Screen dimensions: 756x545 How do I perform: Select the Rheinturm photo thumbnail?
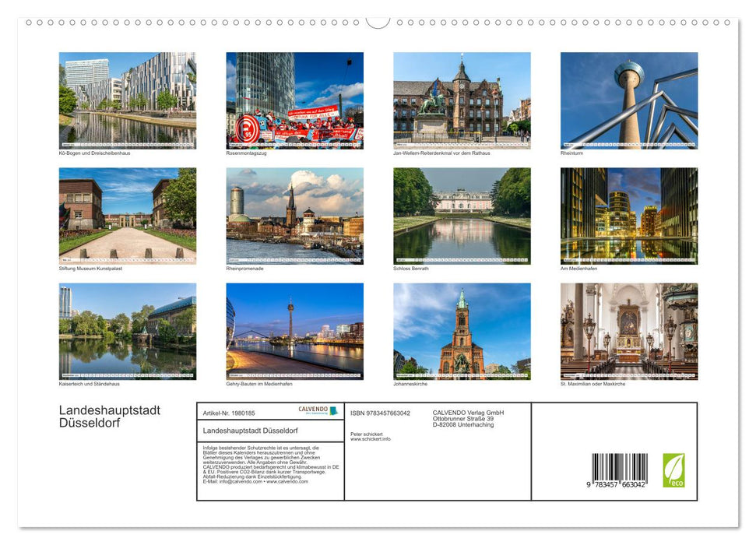click(629, 100)
